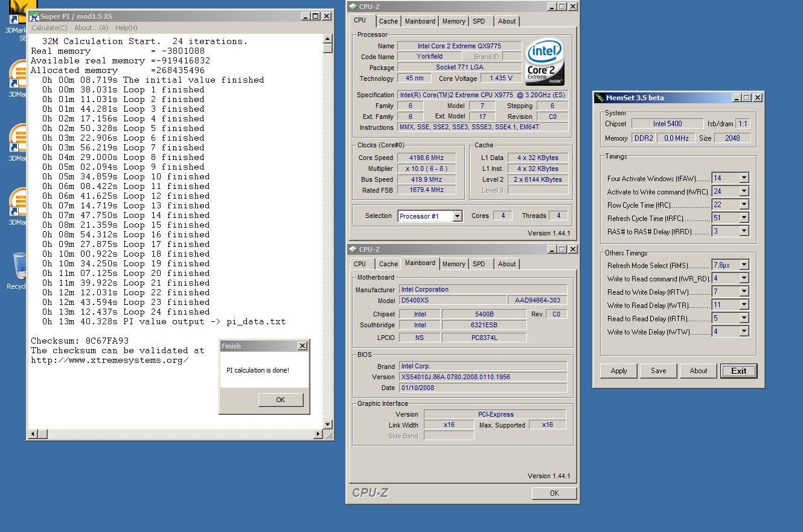This screenshot has width=803, height=532.
Task: Open Processor #1 selection dropdown
Action: (x=457, y=216)
